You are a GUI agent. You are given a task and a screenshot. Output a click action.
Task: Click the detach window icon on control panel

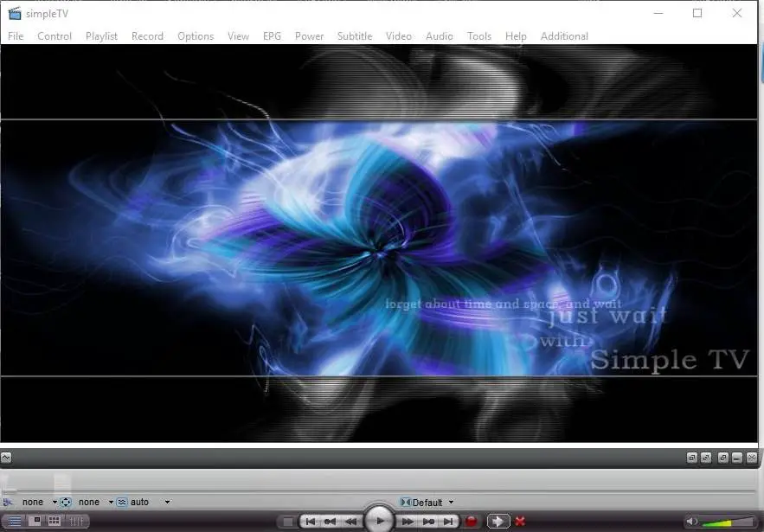coord(723,458)
